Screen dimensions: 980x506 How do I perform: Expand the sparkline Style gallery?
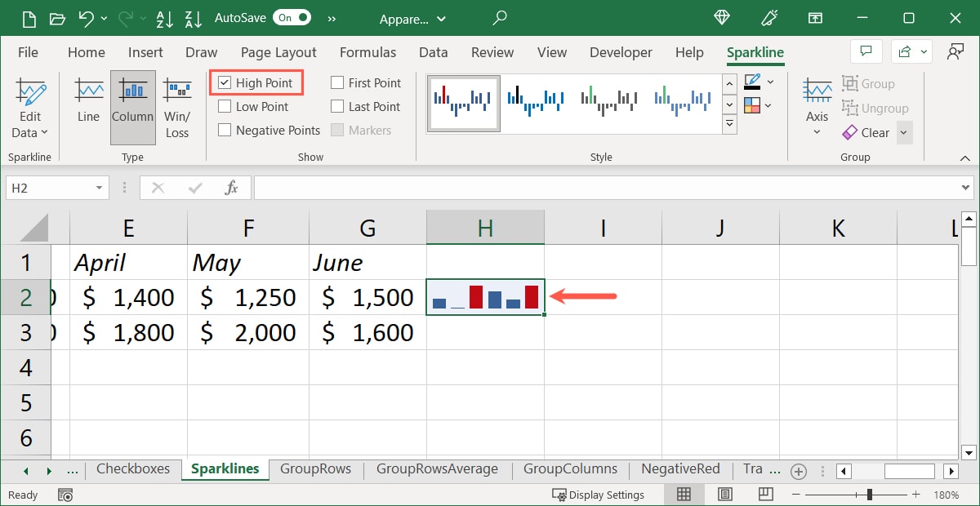(x=729, y=124)
